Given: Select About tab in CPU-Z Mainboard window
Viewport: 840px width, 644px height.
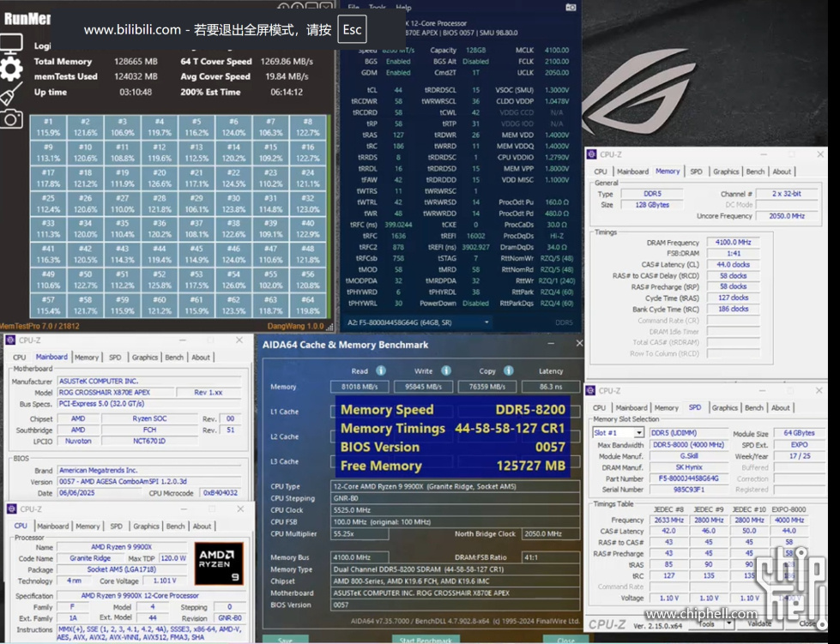Looking at the screenshot, I should (201, 357).
